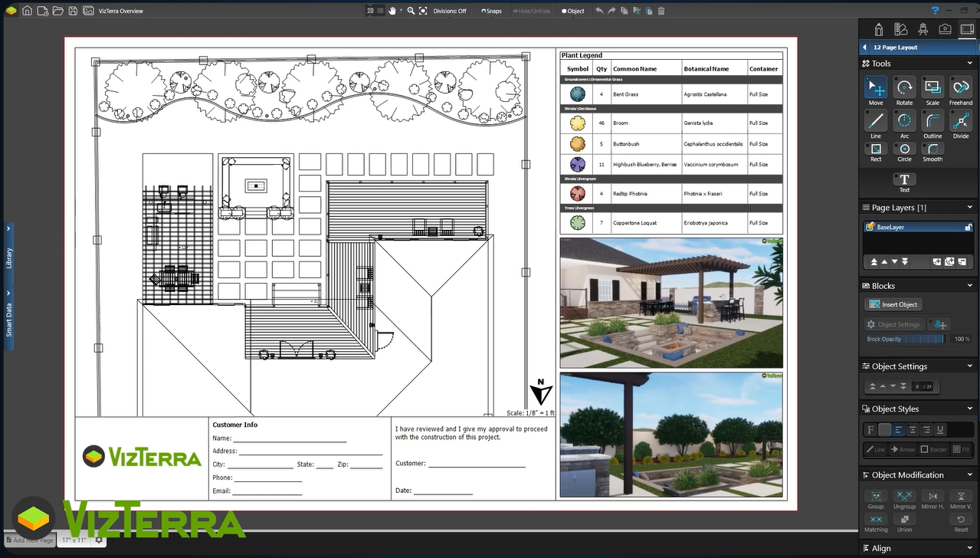Collapse the Object Modification panel
The width and height of the screenshot is (980, 558).
pyautogui.click(x=970, y=475)
